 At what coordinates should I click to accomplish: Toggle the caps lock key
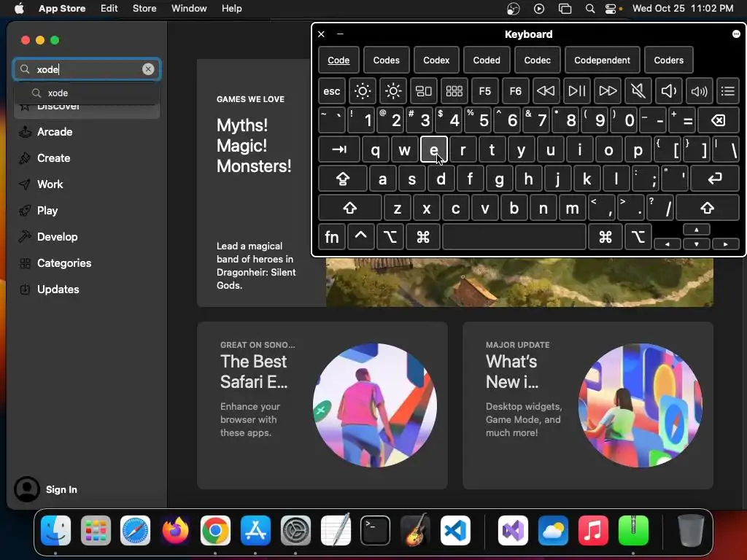click(x=343, y=179)
